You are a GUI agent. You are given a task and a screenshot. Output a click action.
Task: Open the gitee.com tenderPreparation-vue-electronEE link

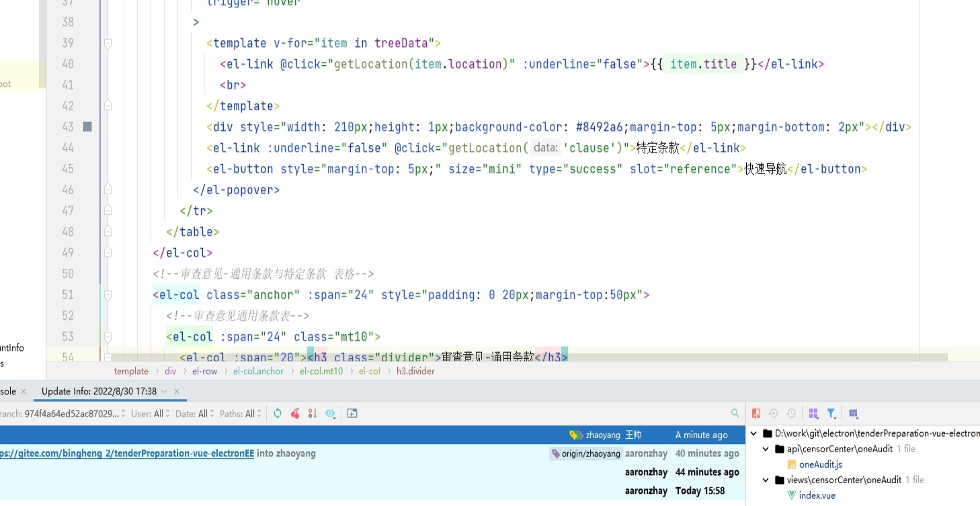pos(127,454)
